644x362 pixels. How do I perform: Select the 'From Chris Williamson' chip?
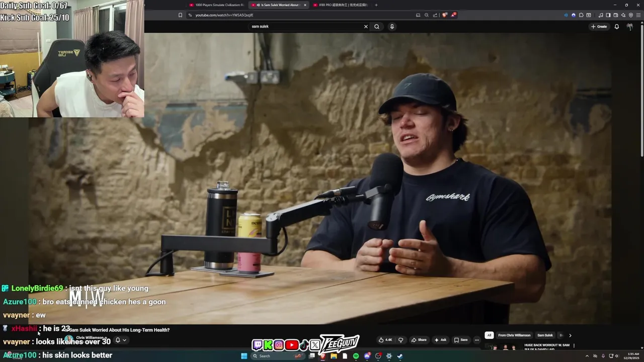click(x=514, y=335)
